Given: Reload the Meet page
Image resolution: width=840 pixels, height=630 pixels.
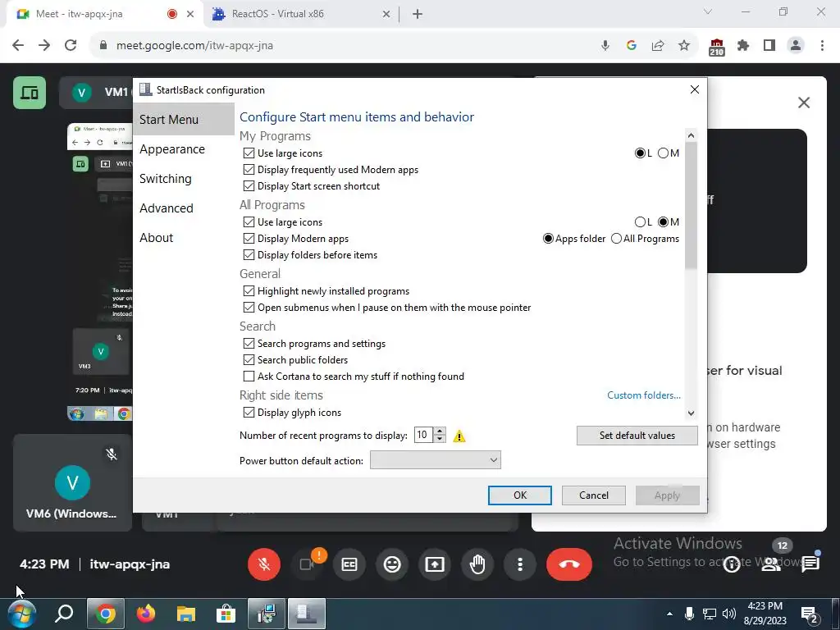Looking at the screenshot, I should pos(71,46).
